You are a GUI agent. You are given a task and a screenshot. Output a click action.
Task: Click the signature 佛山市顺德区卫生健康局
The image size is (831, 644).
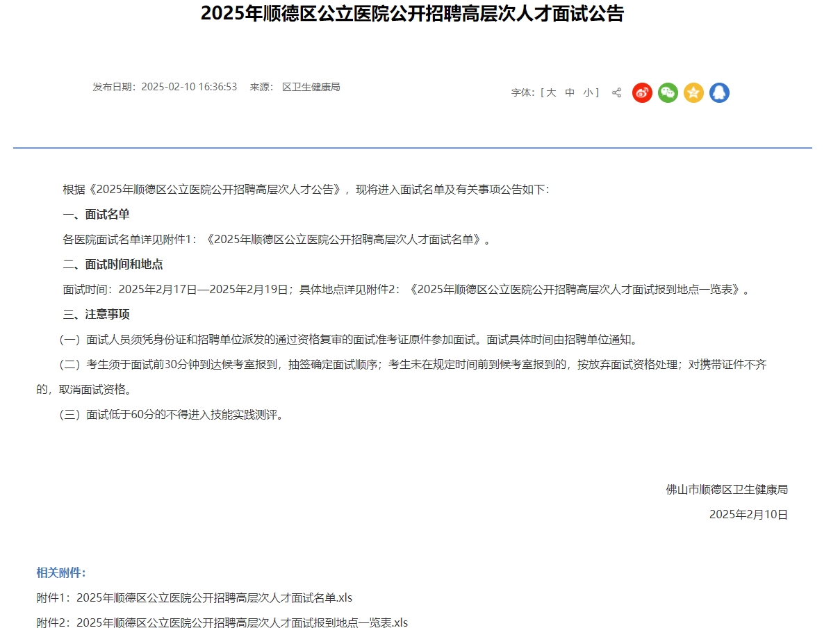click(x=727, y=490)
